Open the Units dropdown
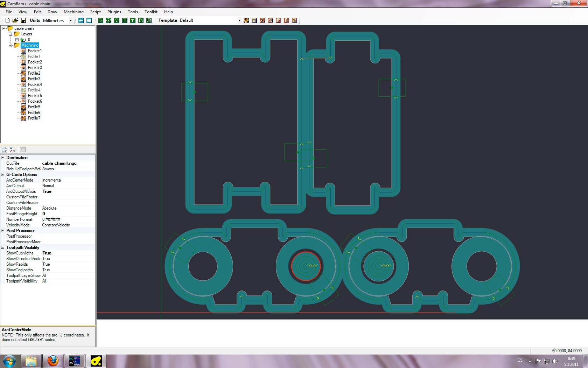This screenshot has width=588, height=368. pyautogui.click(x=71, y=20)
